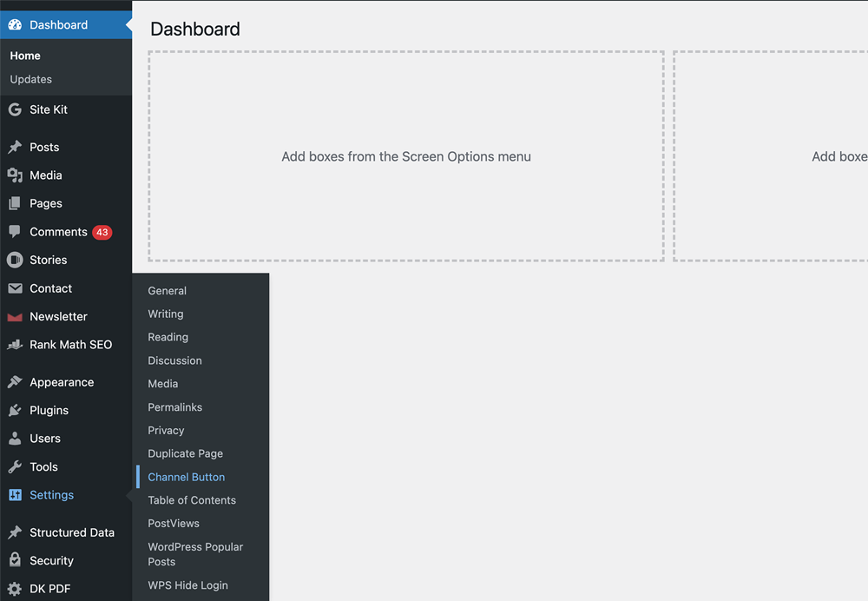This screenshot has width=868, height=601.
Task: Click the Posts pushpin icon
Action: coord(15,147)
